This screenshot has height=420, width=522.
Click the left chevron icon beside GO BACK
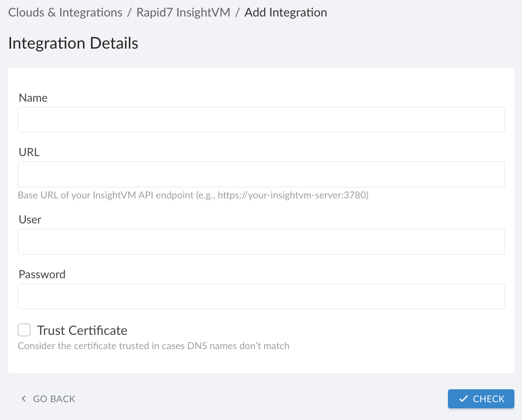tap(23, 399)
